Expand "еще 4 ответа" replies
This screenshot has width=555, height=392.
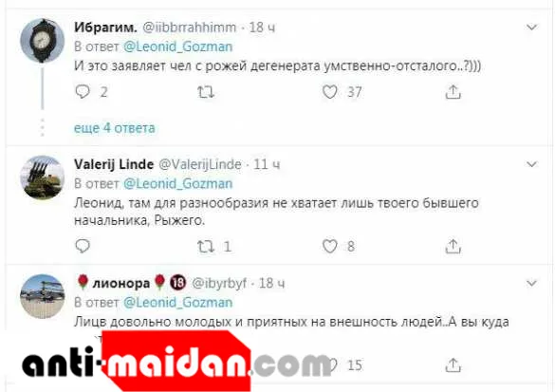click(115, 128)
